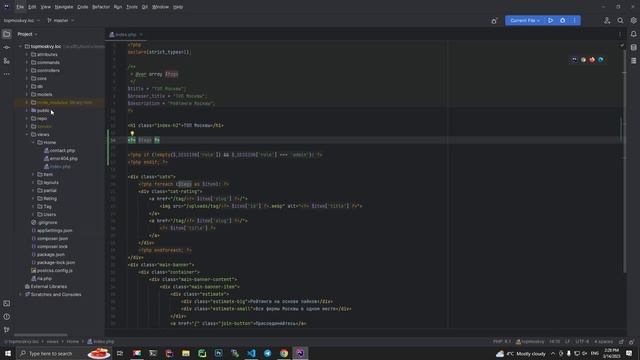This screenshot has height=360, width=640.
Task: Open the Edit menu
Action: click(x=32, y=7)
